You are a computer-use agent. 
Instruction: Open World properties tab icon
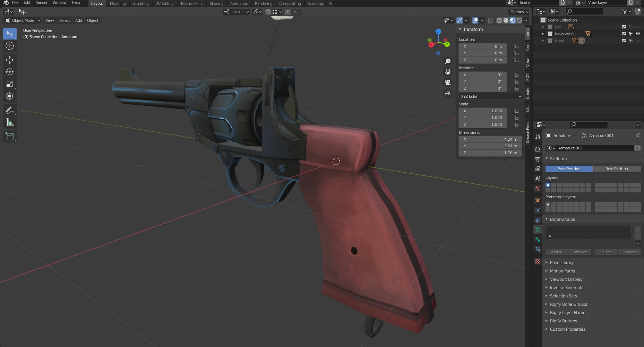[x=538, y=188]
